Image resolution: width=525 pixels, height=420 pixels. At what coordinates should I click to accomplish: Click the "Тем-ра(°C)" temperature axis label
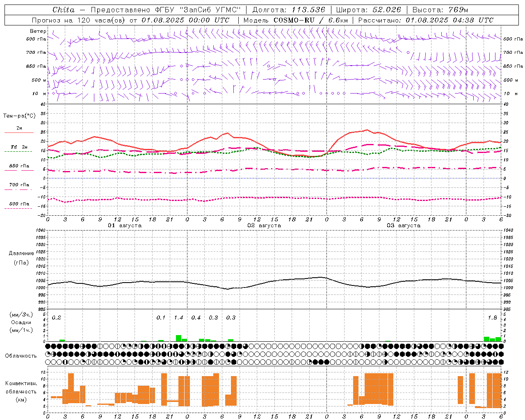pos(19,116)
